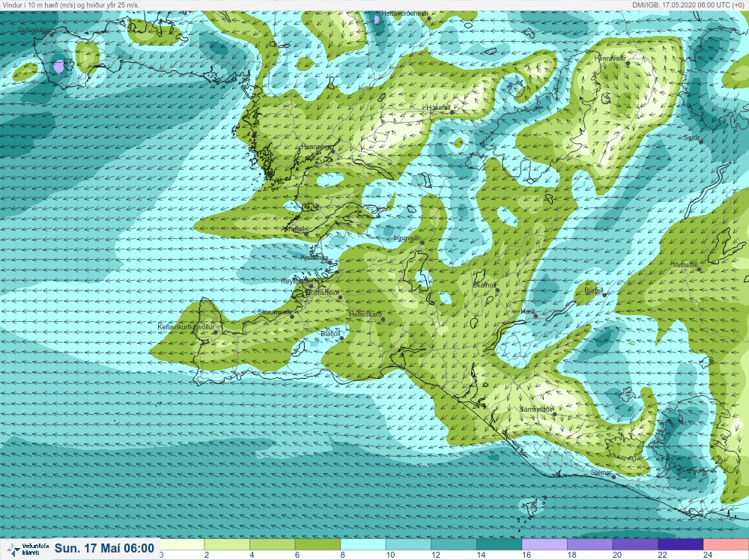The height and width of the screenshot is (560, 749).
Task: Click the Gufuskálar station marker
Action: click(x=52, y=34)
